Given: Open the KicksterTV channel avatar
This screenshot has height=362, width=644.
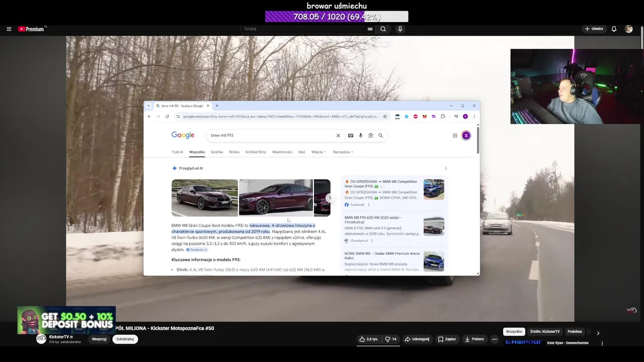Looking at the screenshot, I should click(41, 339).
